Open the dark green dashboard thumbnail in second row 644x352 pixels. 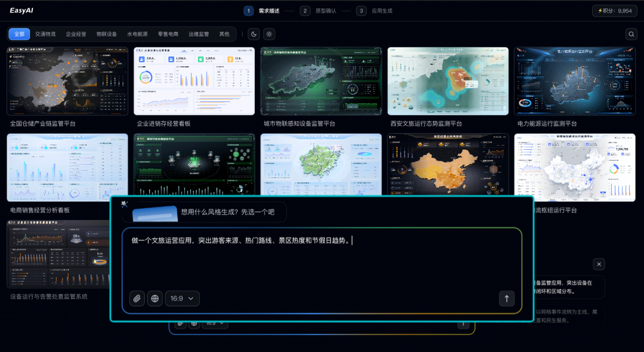[x=194, y=164]
